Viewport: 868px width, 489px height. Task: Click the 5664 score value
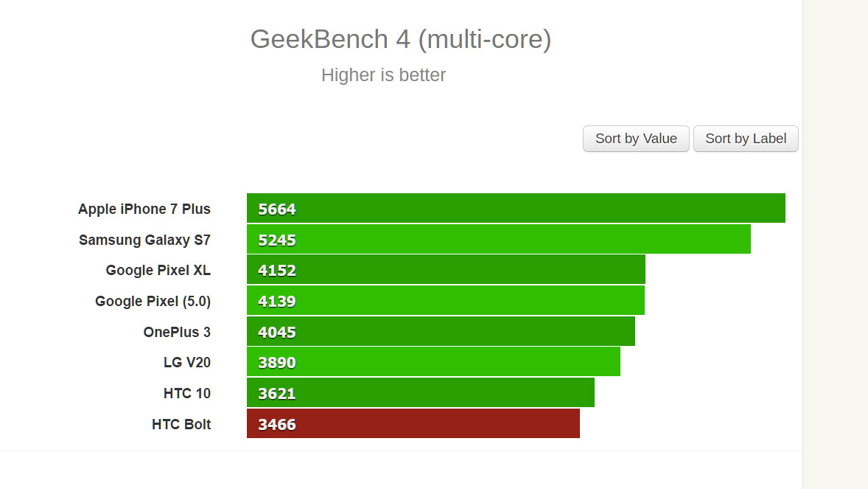[277, 209]
